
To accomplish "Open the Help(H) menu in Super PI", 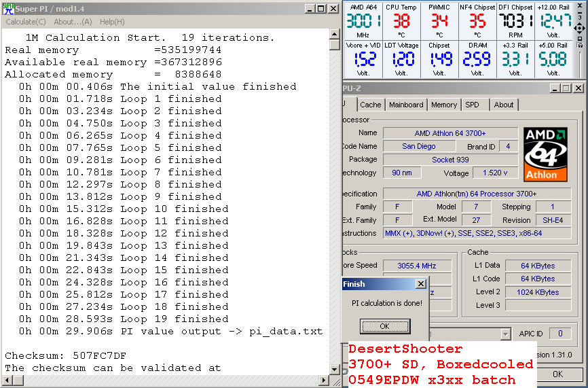I will tap(112, 22).
